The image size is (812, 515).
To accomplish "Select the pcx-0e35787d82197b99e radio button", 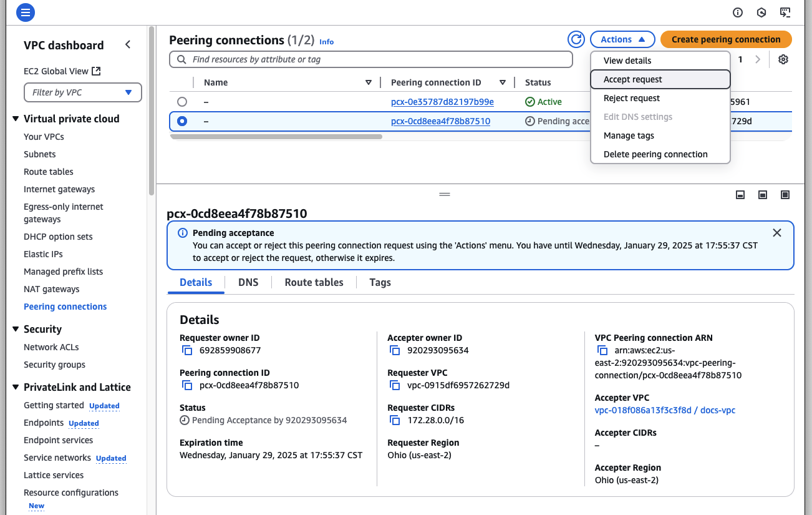I will (182, 102).
